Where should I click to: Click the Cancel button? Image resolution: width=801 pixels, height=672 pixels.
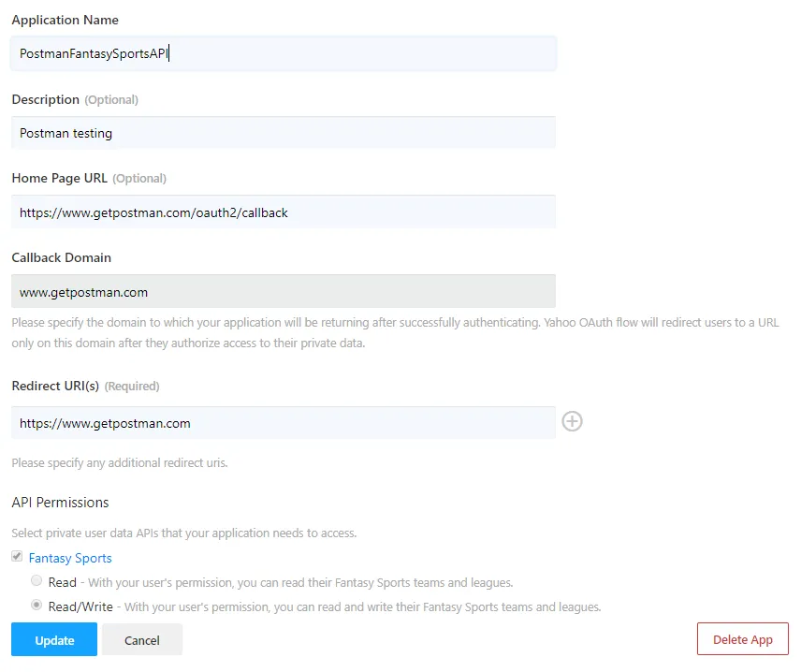141,640
